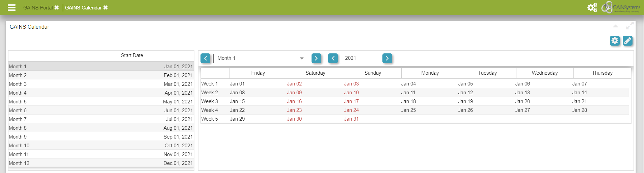Click the 2021 year input field
Image resolution: width=644 pixels, height=173 pixels.
(x=360, y=58)
